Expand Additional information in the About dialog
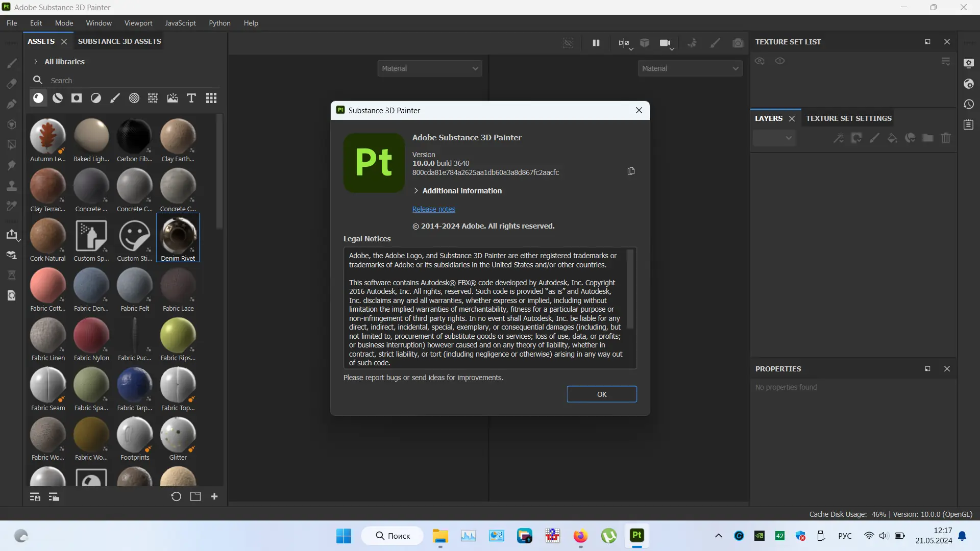Viewport: 980px width, 551px height. [458, 191]
